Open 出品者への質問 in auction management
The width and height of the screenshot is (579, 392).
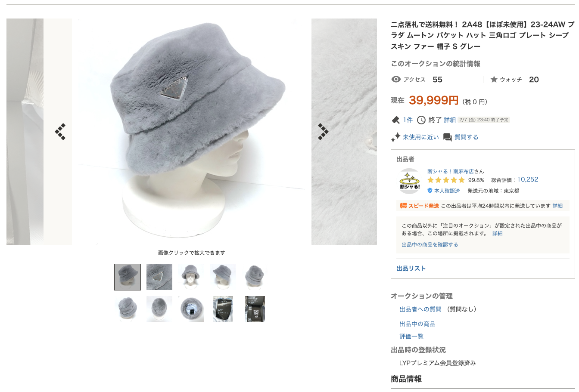click(x=420, y=309)
